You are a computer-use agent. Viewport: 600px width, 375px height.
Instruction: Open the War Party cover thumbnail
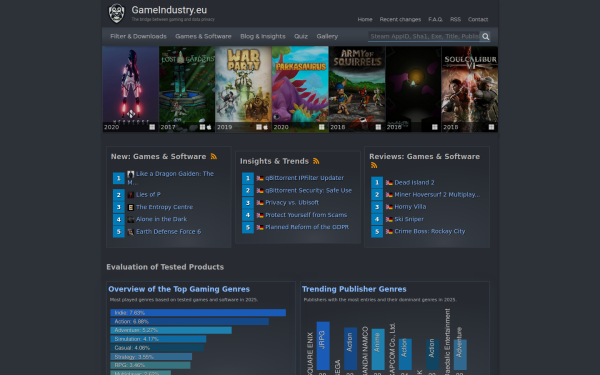[x=243, y=89]
